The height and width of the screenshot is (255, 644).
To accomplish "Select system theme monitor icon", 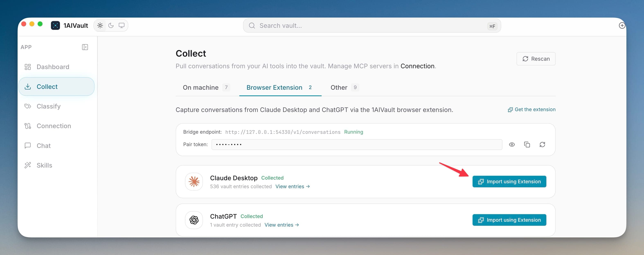I will pyautogui.click(x=122, y=26).
